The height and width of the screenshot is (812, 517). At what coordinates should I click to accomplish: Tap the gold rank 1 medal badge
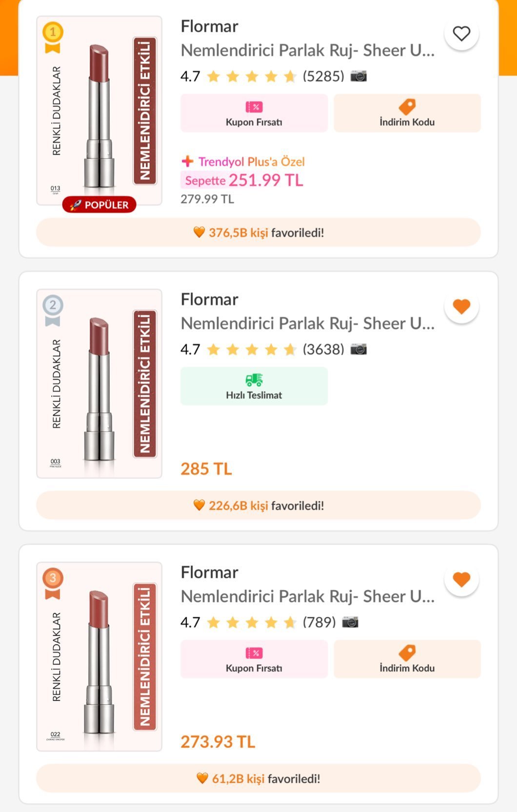click(x=53, y=37)
